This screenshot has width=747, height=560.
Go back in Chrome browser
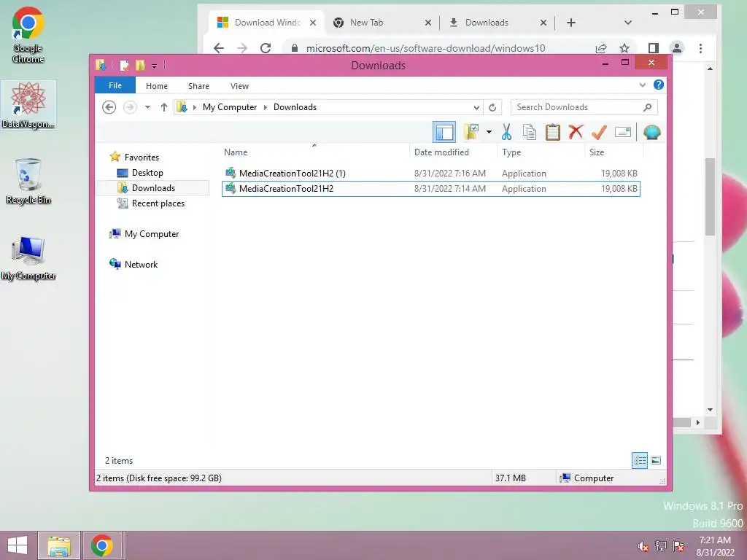[219, 48]
